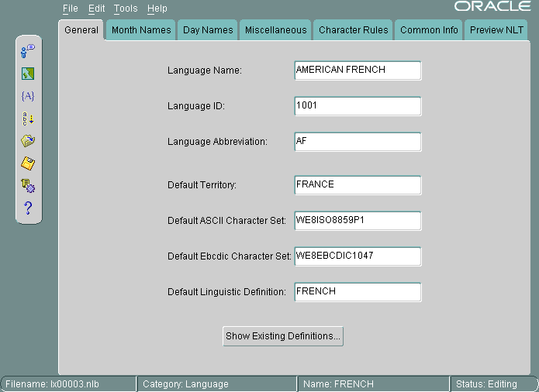Switch to the Day Names tab

pos(208,30)
